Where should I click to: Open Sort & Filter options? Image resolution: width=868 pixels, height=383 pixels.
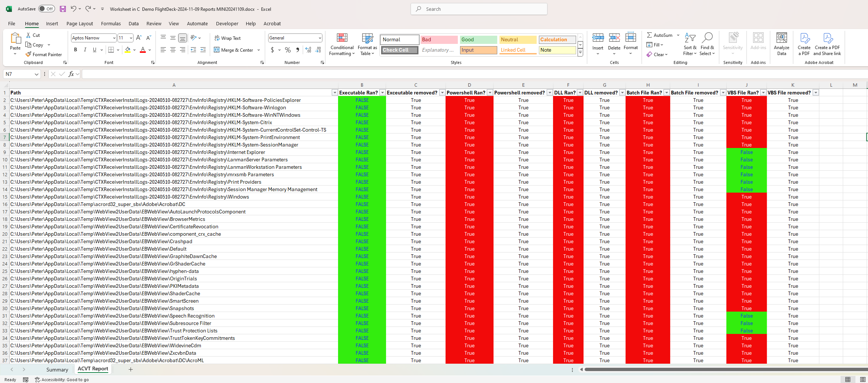coord(690,45)
